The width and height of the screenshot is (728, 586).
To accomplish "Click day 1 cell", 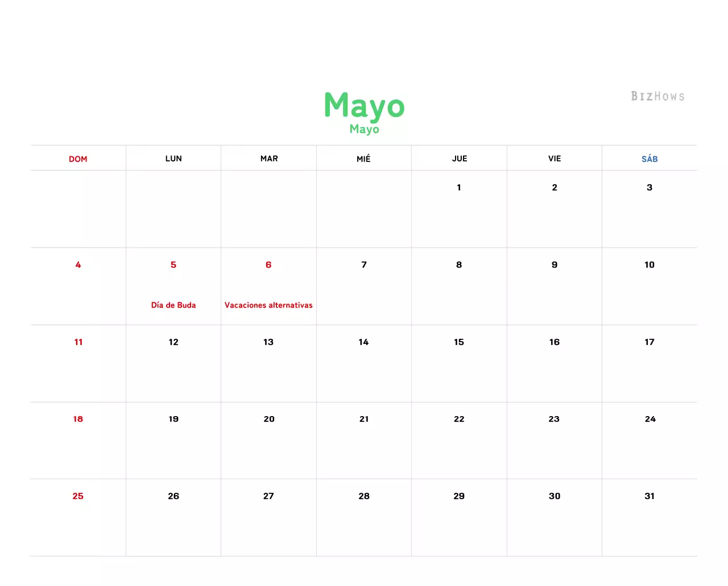I will point(459,187).
